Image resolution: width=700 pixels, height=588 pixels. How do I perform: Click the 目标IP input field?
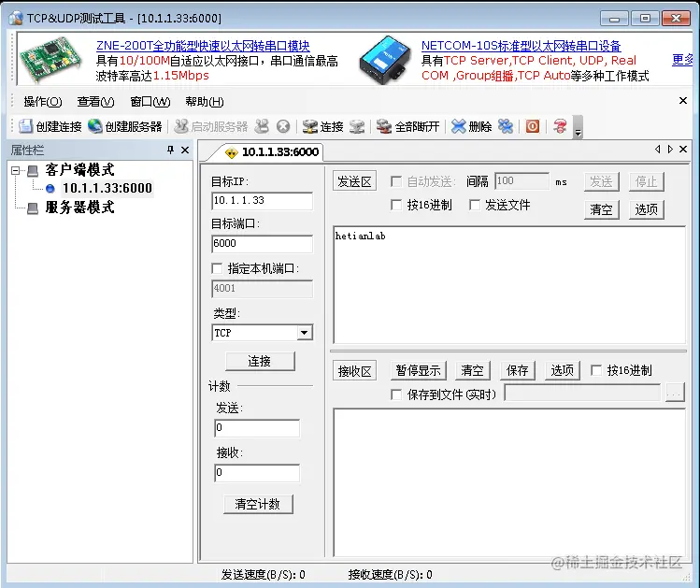pos(262,201)
